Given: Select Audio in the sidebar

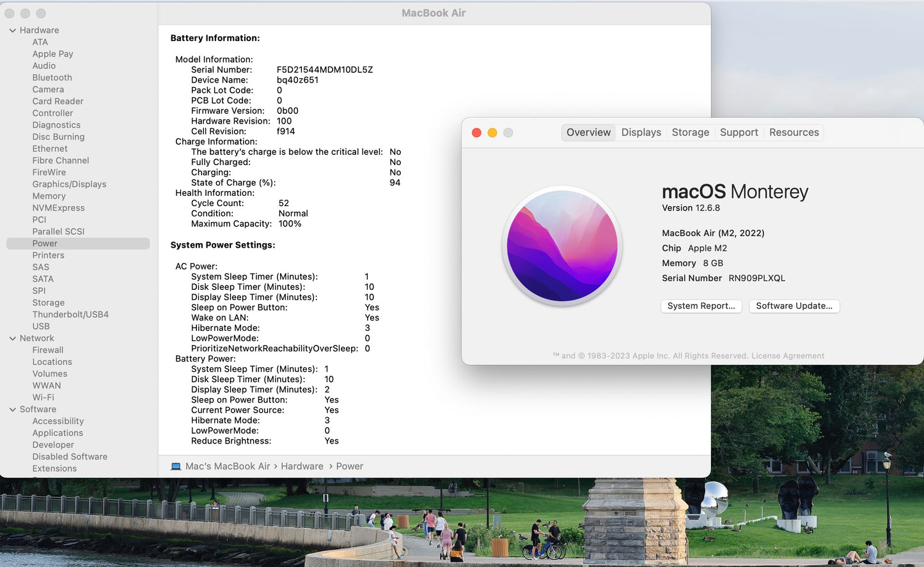Looking at the screenshot, I should coord(44,66).
